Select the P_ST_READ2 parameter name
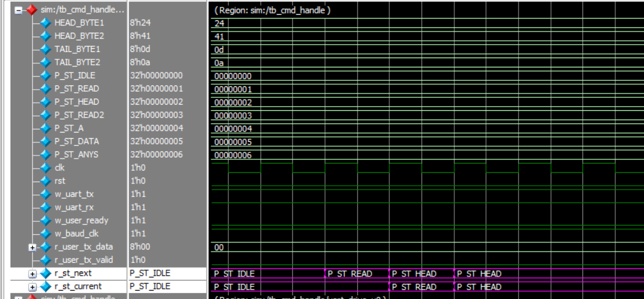This screenshot has width=644, height=299. (x=79, y=115)
